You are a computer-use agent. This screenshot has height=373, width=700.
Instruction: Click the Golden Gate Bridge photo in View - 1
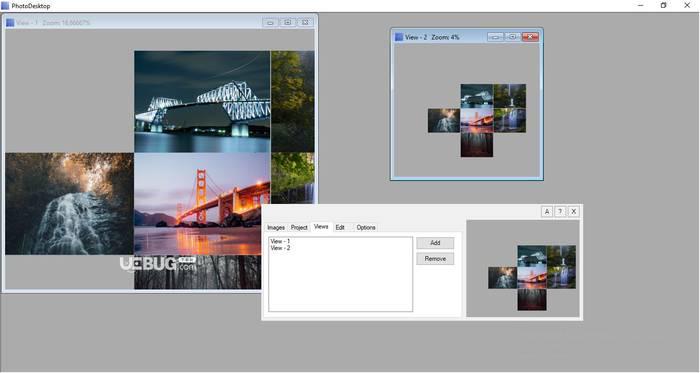click(202, 204)
